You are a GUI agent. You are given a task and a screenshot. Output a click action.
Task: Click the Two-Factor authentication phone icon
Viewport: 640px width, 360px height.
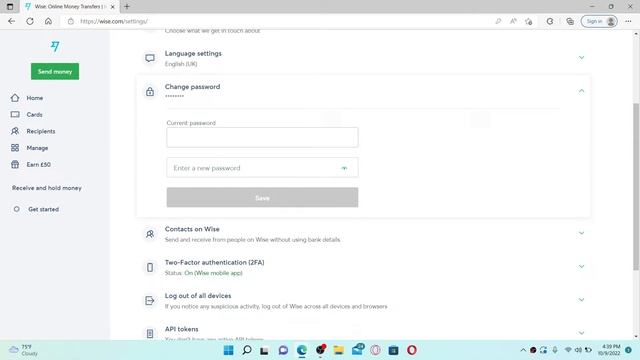(150, 267)
